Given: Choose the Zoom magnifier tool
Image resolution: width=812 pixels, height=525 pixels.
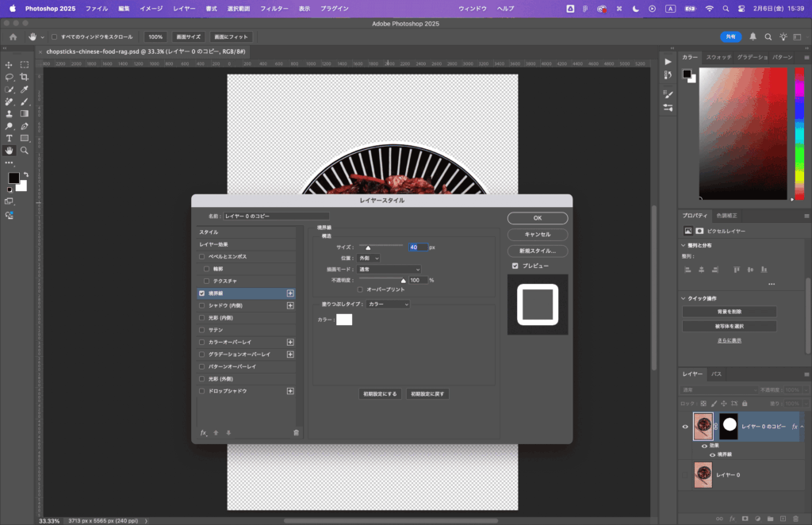Looking at the screenshot, I should pyautogui.click(x=25, y=150).
